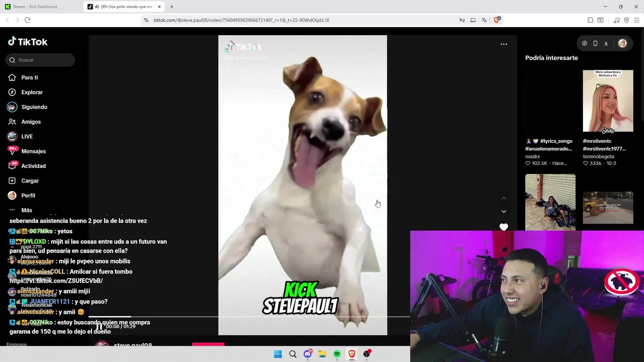Click the vt.tiktok.com link in chat
Screen dimensions: 644x362
[56, 281]
